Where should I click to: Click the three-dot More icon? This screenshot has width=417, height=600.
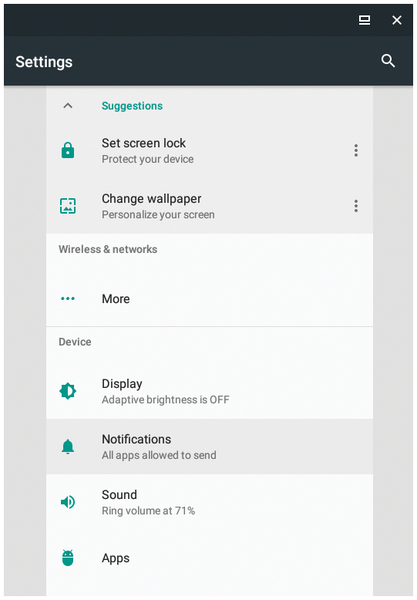(x=68, y=298)
